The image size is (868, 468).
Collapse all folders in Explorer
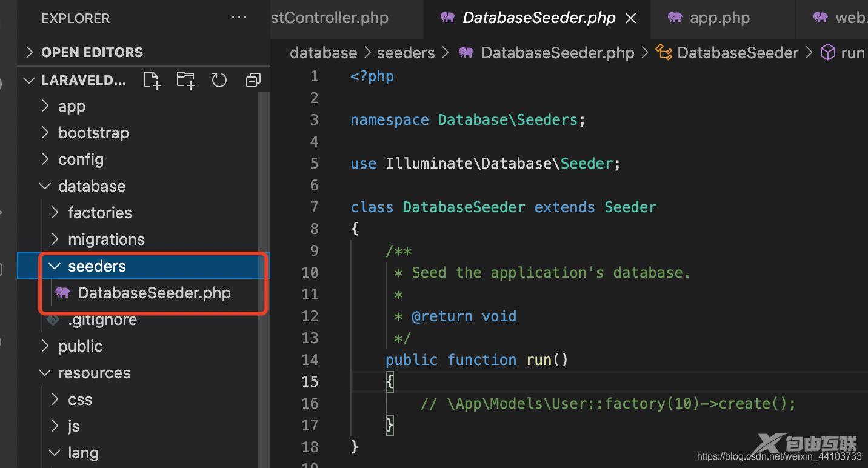click(253, 80)
